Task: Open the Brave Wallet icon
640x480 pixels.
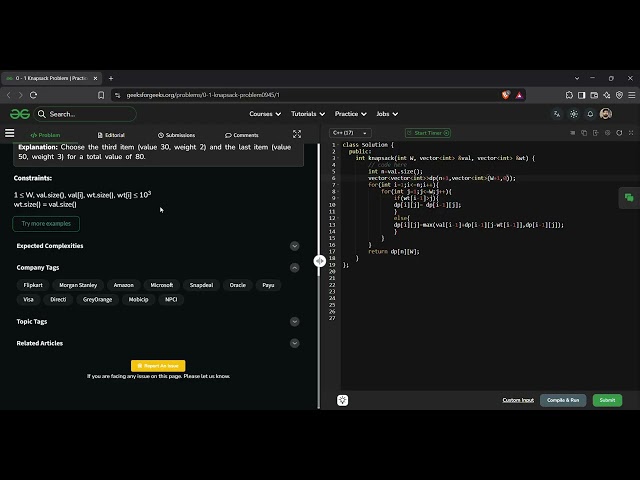Action: pos(594,95)
